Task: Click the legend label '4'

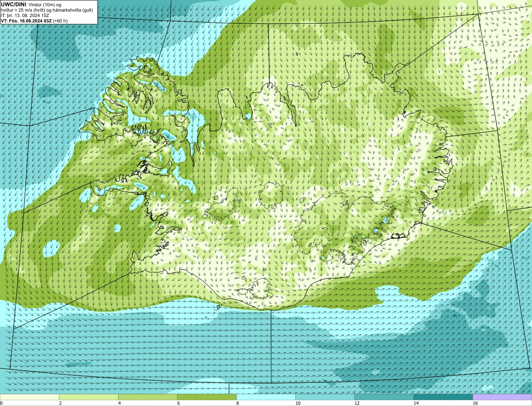Action: [x=119, y=403]
